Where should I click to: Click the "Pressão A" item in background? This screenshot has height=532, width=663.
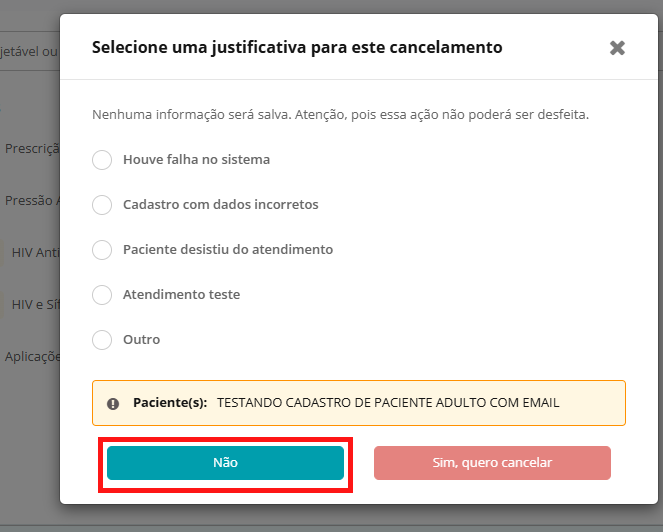coord(32,200)
